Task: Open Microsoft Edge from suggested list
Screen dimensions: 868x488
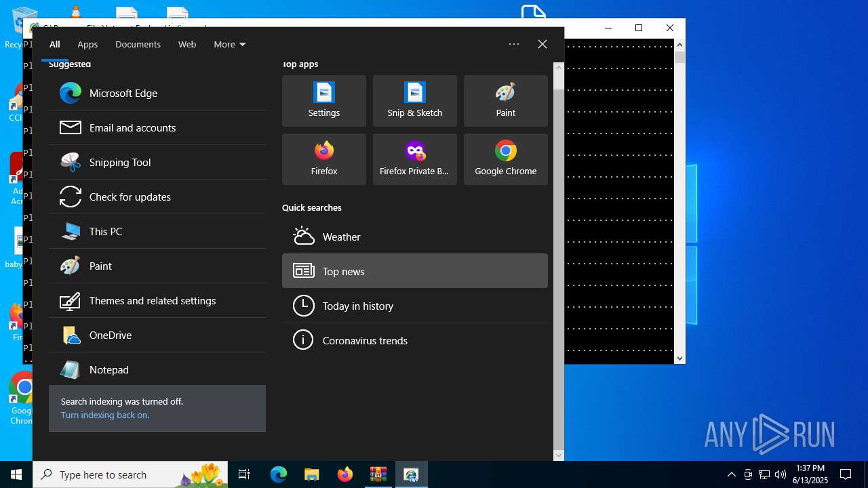Action: (x=157, y=93)
